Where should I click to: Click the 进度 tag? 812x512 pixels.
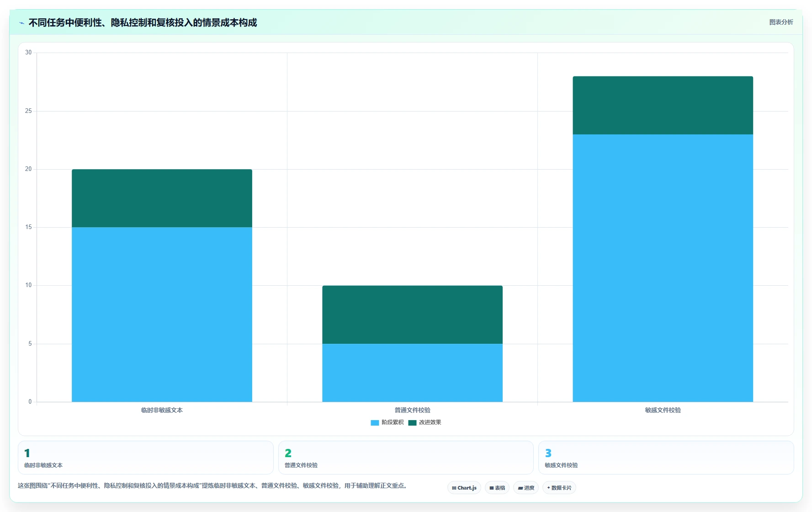[x=526, y=488]
